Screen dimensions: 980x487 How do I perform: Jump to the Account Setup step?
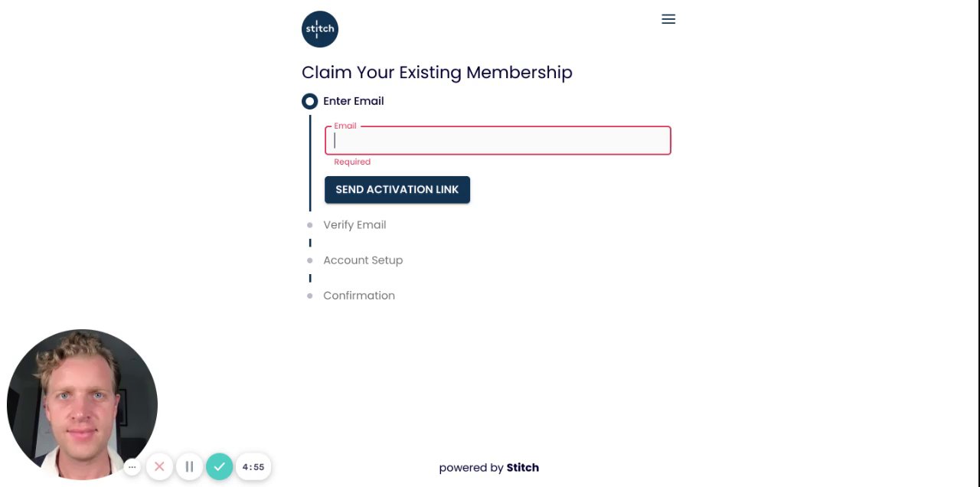click(x=363, y=260)
